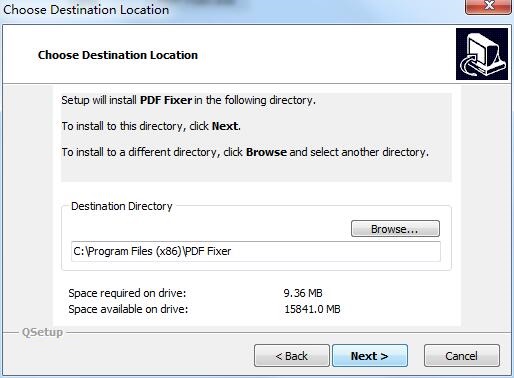Click the Browse... button
514x378 pixels.
tap(395, 229)
